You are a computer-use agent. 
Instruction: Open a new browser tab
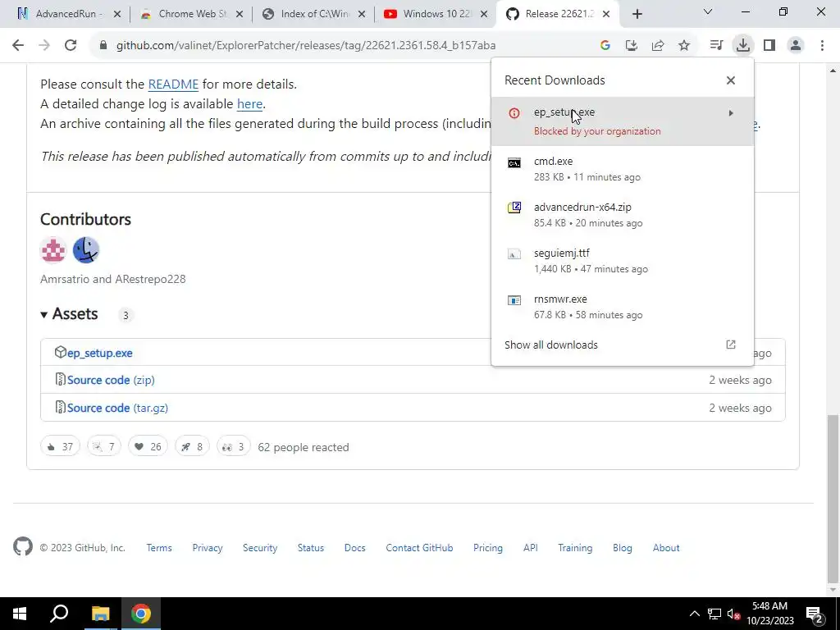637,14
